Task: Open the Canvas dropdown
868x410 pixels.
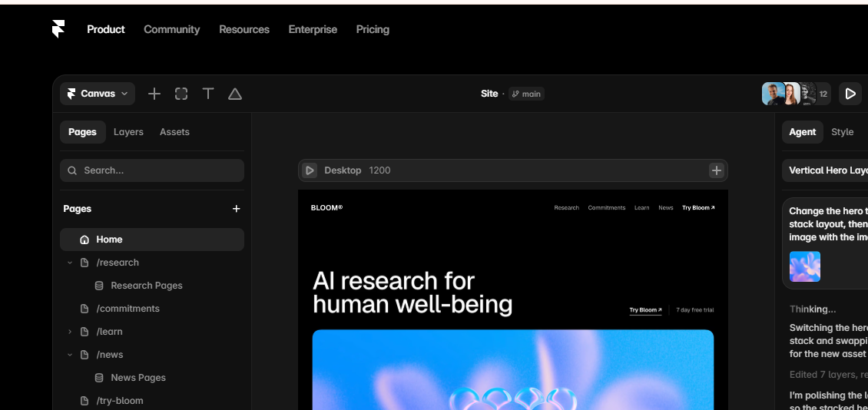Action: [x=98, y=94]
